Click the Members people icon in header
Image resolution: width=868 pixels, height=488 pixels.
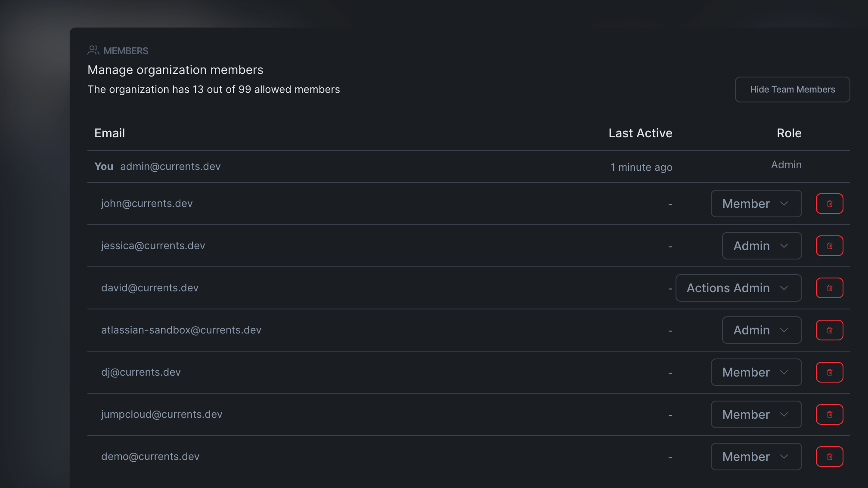93,51
